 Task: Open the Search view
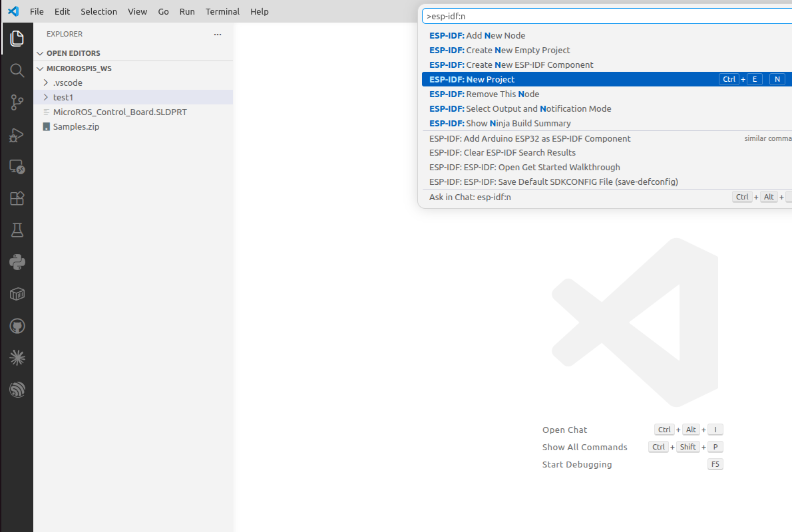point(17,70)
